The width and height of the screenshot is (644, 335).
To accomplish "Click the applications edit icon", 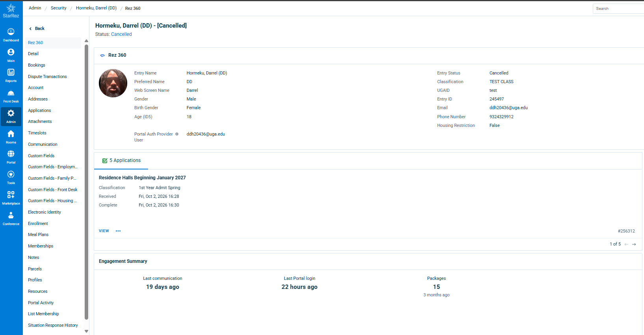I will (x=105, y=161).
